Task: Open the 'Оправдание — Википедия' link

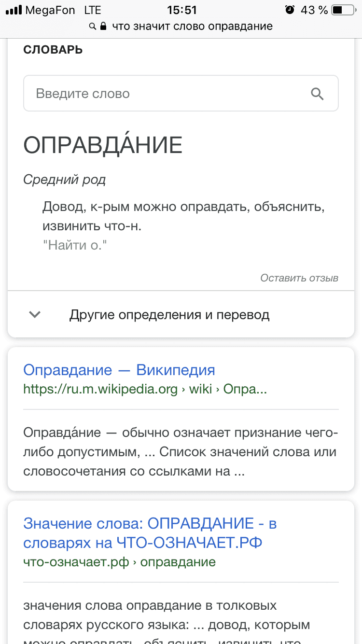Action: (x=119, y=369)
